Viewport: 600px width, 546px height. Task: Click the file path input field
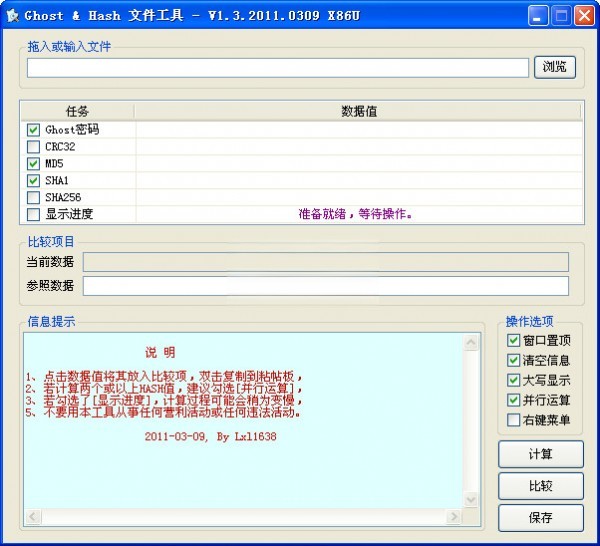(x=277, y=68)
